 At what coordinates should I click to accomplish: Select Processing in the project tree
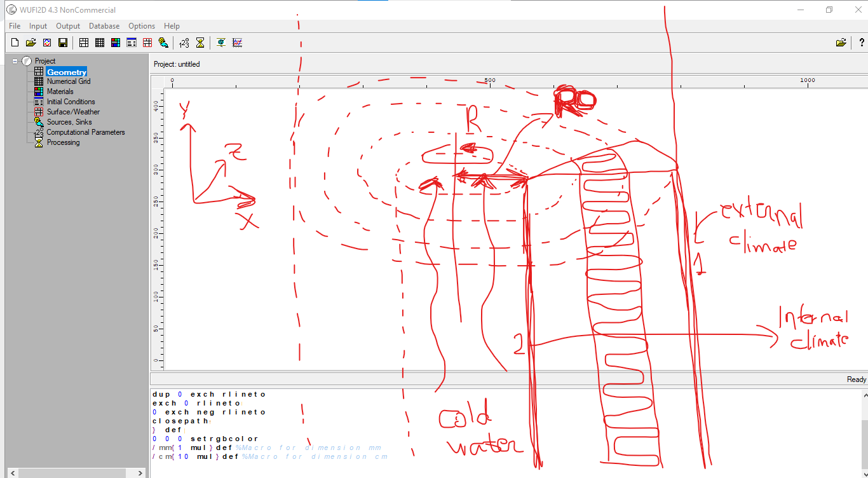coord(63,142)
